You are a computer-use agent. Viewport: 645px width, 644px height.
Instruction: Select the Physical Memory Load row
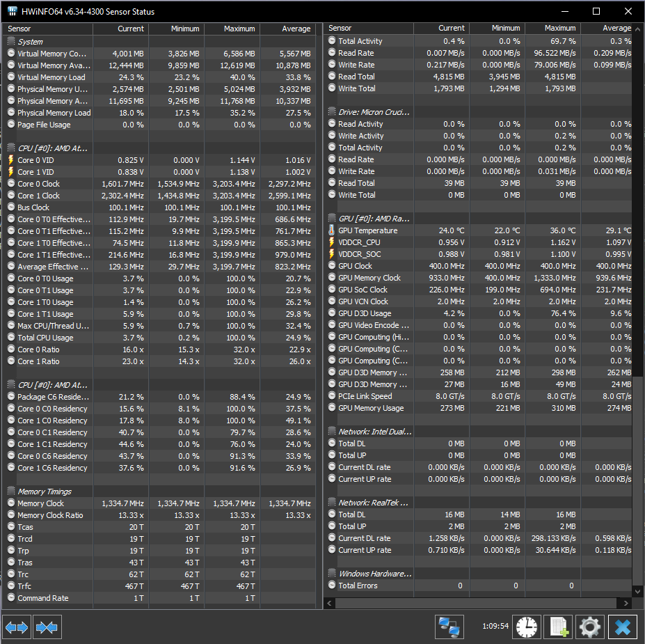point(159,113)
